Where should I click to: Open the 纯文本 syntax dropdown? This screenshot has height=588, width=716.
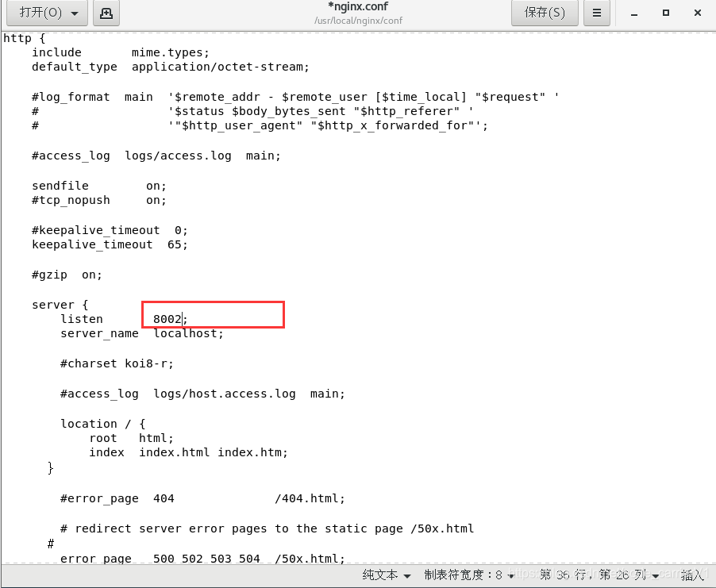[x=387, y=575]
